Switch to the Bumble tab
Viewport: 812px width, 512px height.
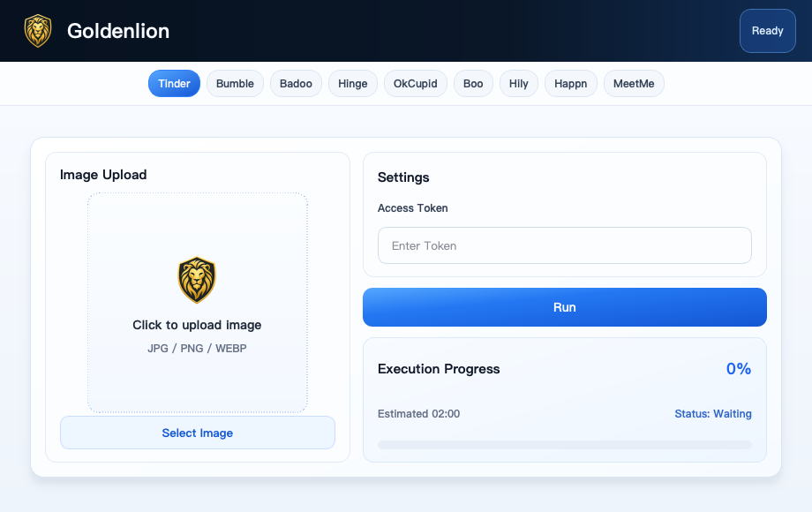pos(235,83)
